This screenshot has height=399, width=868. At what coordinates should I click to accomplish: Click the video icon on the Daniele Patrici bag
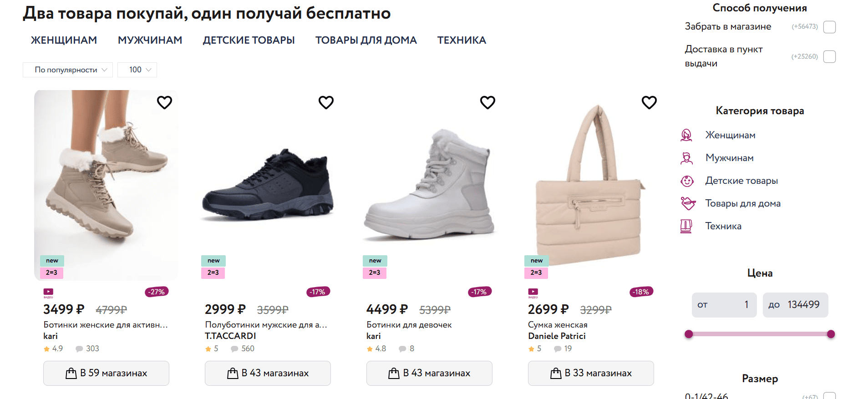pos(533,292)
